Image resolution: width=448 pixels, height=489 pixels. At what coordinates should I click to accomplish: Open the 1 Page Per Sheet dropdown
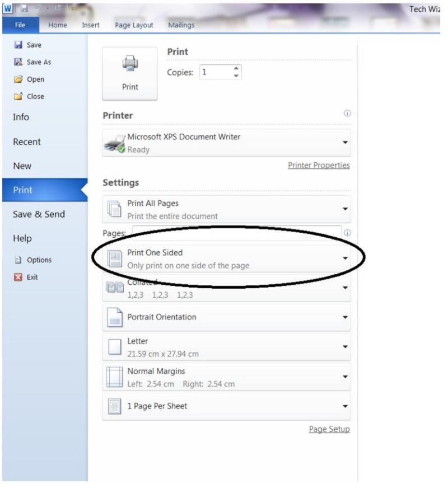pos(226,406)
